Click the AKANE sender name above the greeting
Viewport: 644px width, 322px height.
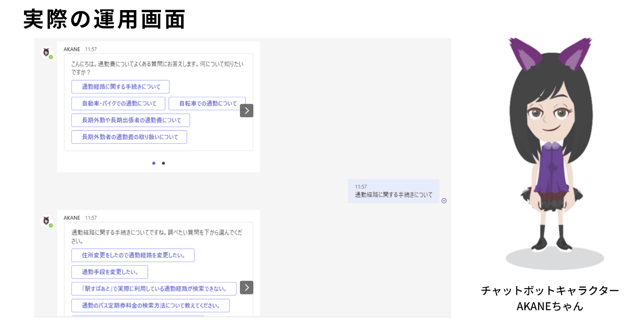coord(72,49)
